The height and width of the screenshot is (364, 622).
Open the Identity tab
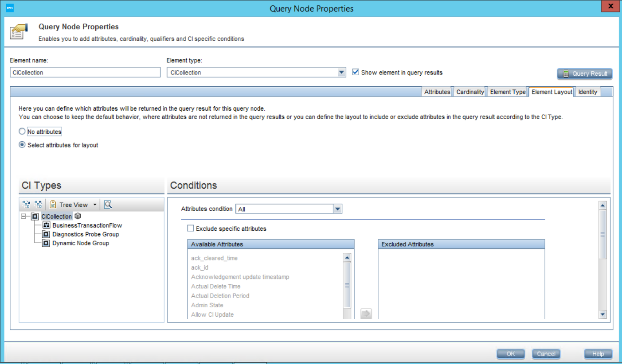[x=587, y=92]
